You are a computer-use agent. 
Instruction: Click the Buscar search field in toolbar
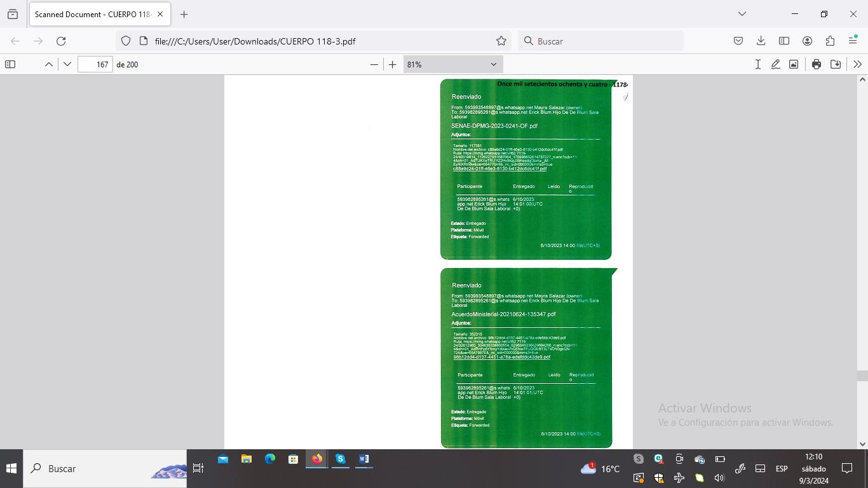coord(600,41)
